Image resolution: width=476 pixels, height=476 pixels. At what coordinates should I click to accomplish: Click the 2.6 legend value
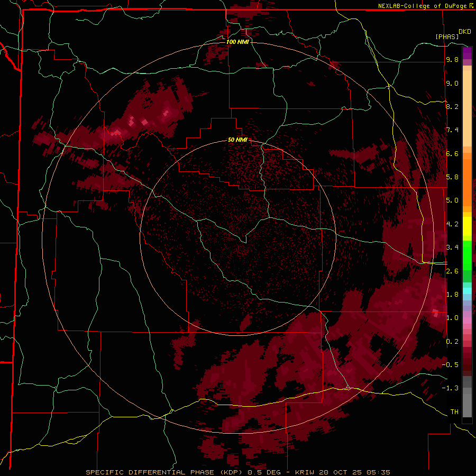click(x=452, y=271)
